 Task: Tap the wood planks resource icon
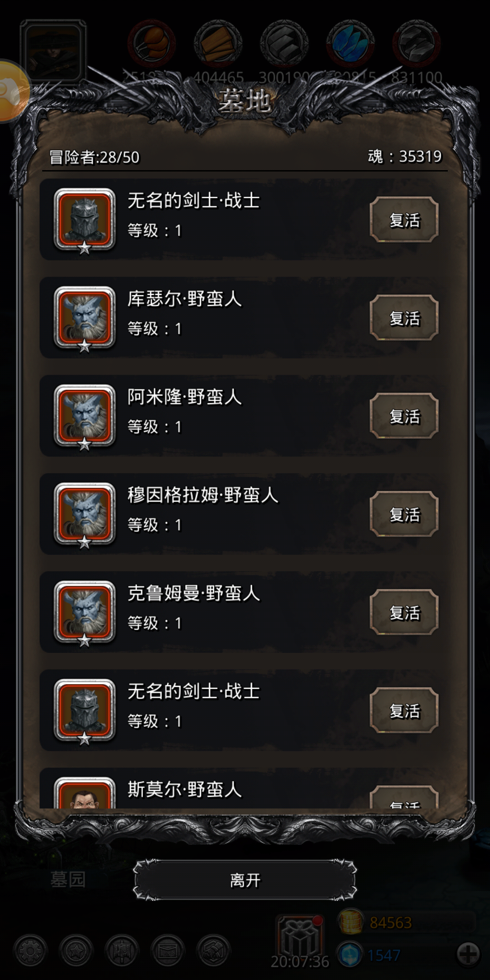218,44
